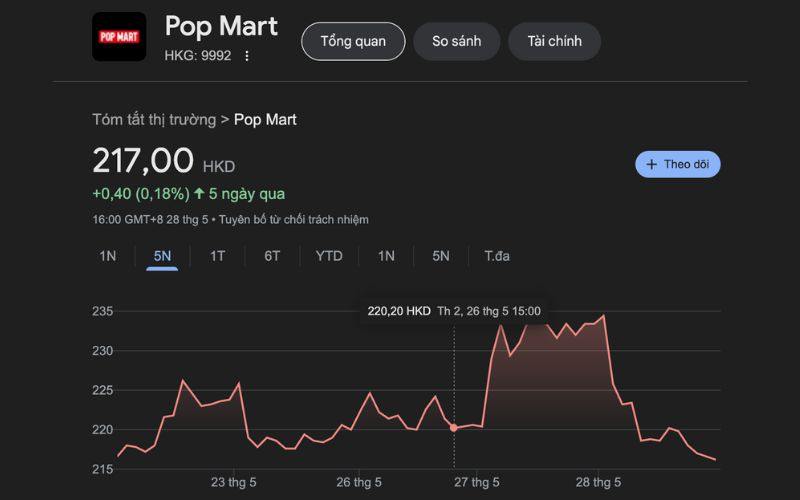Show the YTD chart range
Viewport: 800px width, 500px height.
click(329, 256)
